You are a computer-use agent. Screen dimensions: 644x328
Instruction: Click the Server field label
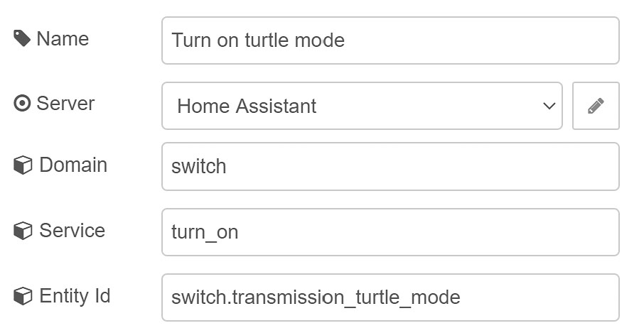click(65, 104)
